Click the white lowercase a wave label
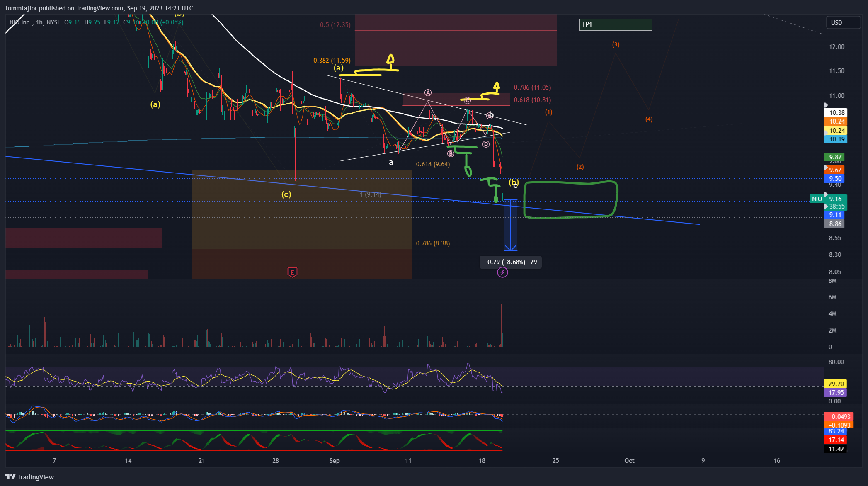Image resolution: width=868 pixels, height=486 pixels. 391,163
